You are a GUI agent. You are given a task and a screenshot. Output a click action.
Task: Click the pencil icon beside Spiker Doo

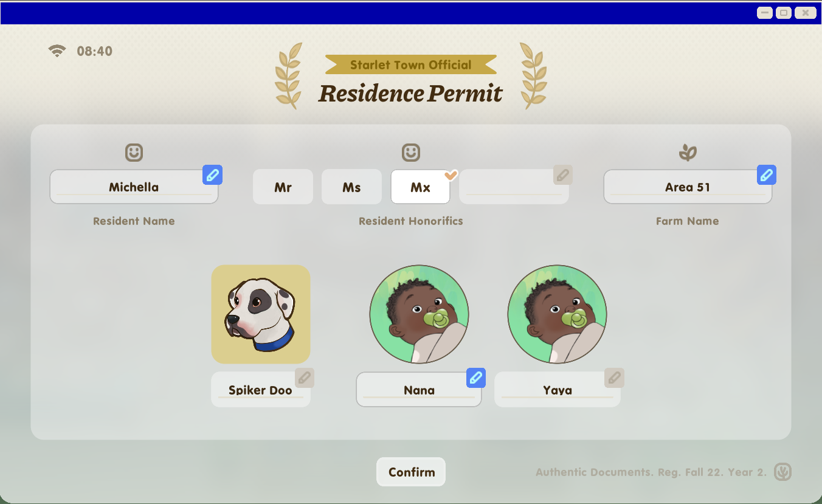pos(305,378)
